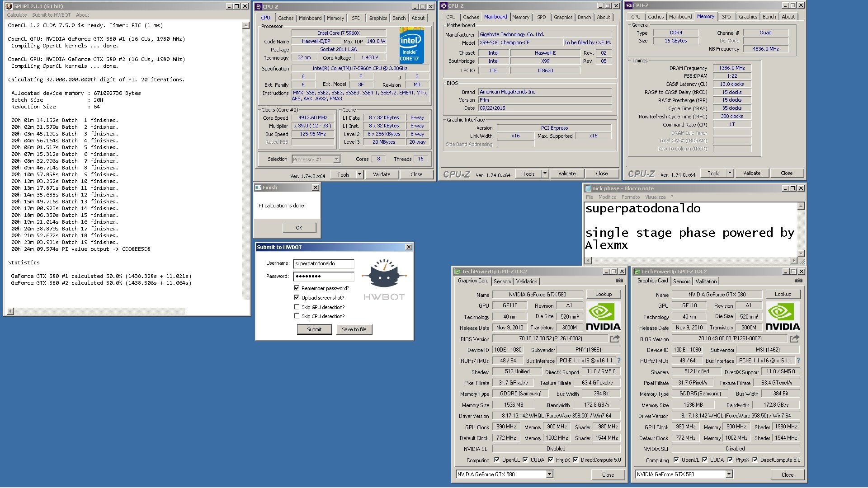Enable Skip CPU detection checkbox
The width and height of the screenshot is (868, 488).
point(297,316)
